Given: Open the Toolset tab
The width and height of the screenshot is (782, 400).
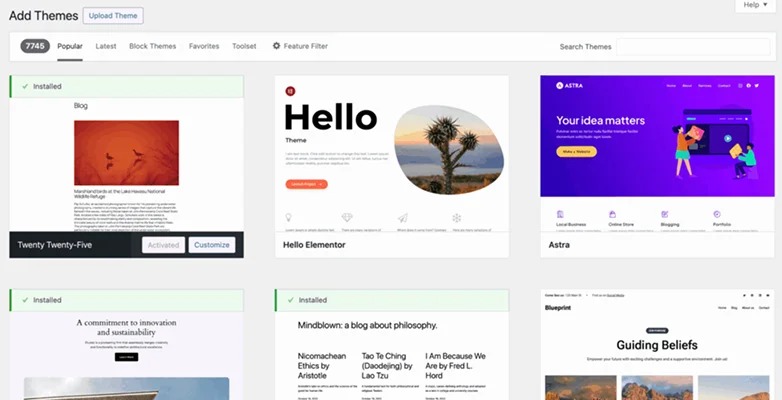Looking at the screenshot, I should [x=244, y=46].
